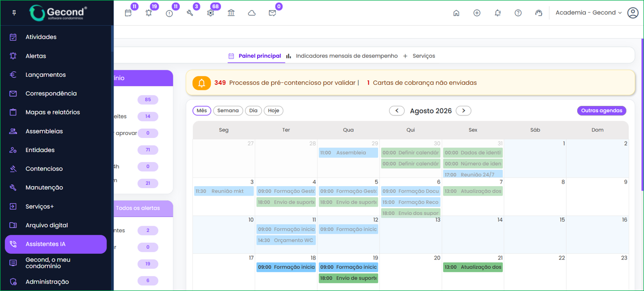
Task: Go to home via house icon
Action: pyautogui.click(x=456, y=13)
